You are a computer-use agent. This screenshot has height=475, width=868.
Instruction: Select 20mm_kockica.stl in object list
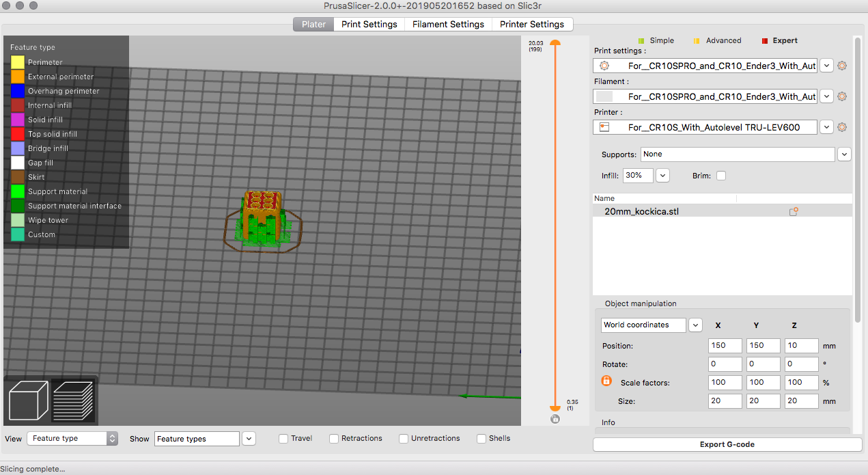[x=723, y=211]
